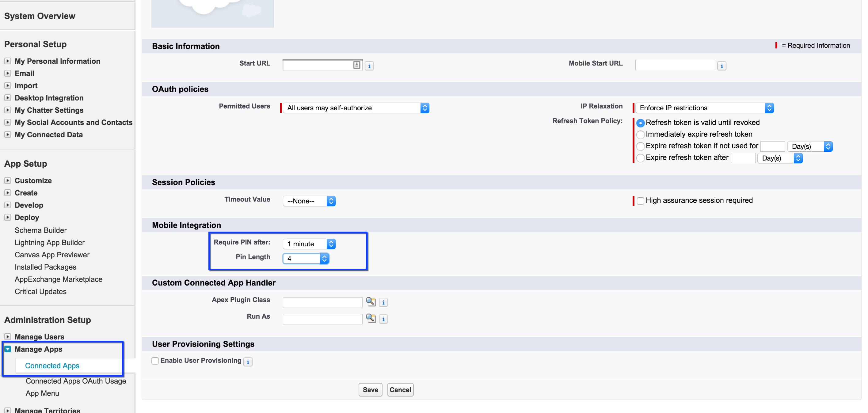Expand the Manage Territories section
Screen dimensions: 868x413
click(x=8, y=410)
